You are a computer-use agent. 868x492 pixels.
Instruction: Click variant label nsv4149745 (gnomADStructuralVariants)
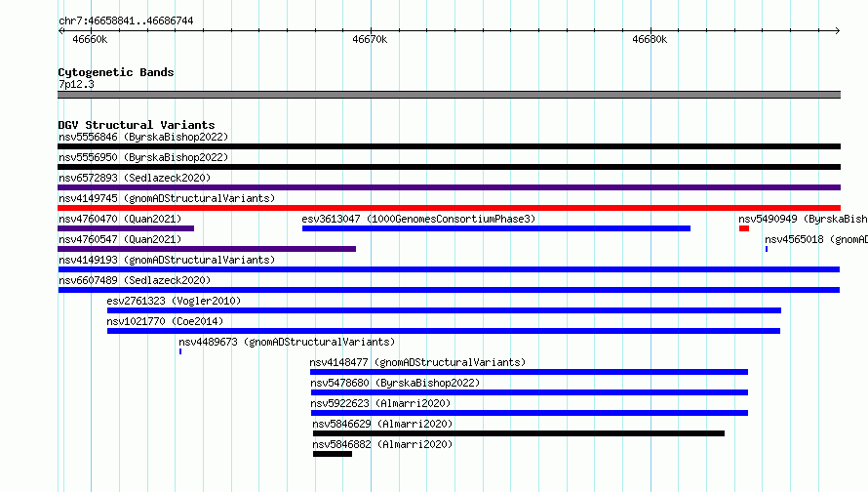[x=167, y=198]
